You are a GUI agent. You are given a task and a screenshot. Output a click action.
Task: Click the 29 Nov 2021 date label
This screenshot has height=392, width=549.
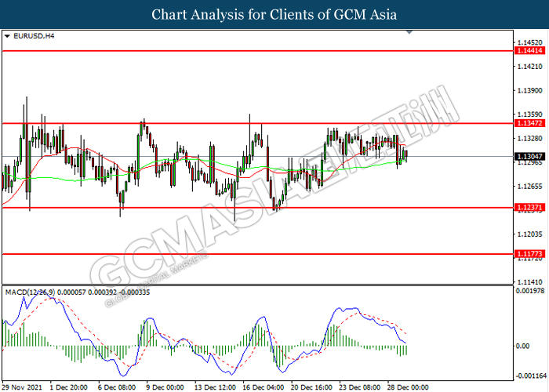(22, 387)
